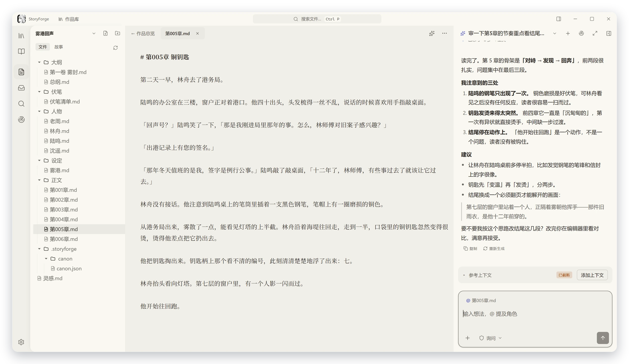Open settings gear at sidebar bottom

coord(21,342)
